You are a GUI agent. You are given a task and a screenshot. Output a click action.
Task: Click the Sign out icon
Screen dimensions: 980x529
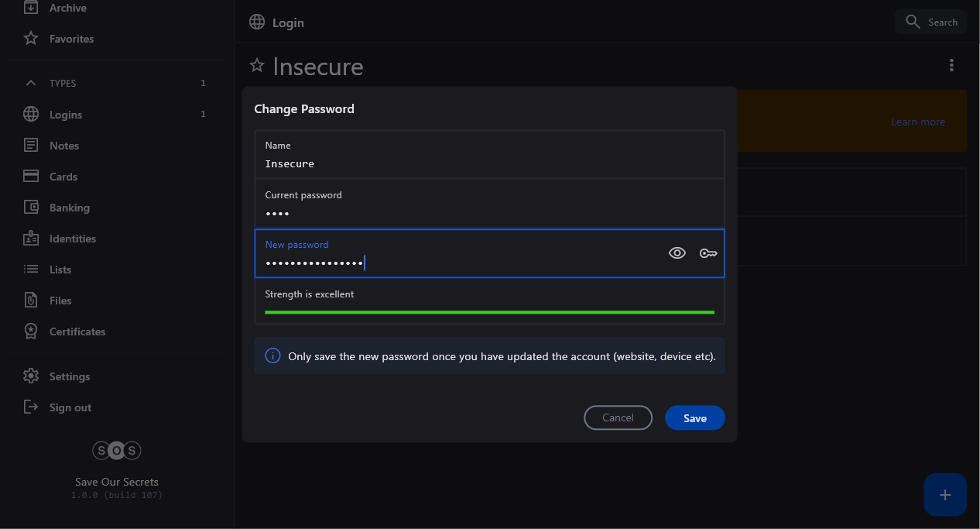coord(31,407)
